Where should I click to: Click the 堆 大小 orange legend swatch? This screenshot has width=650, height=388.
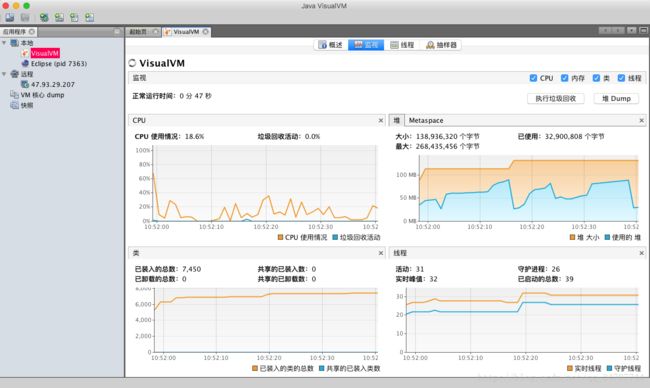tap(572, 237)
